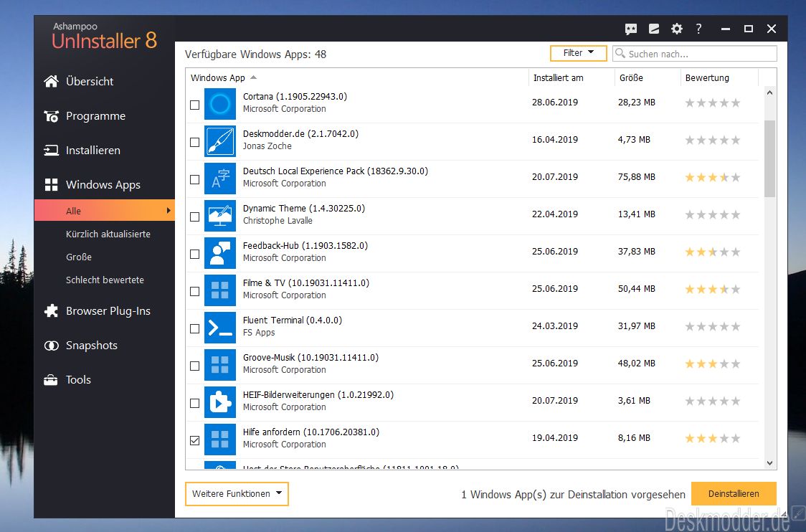Tick the Fluent Terminal checkbox
This screenshot has width=806, height=532.
pyautogui.click(x=195, y=328)
